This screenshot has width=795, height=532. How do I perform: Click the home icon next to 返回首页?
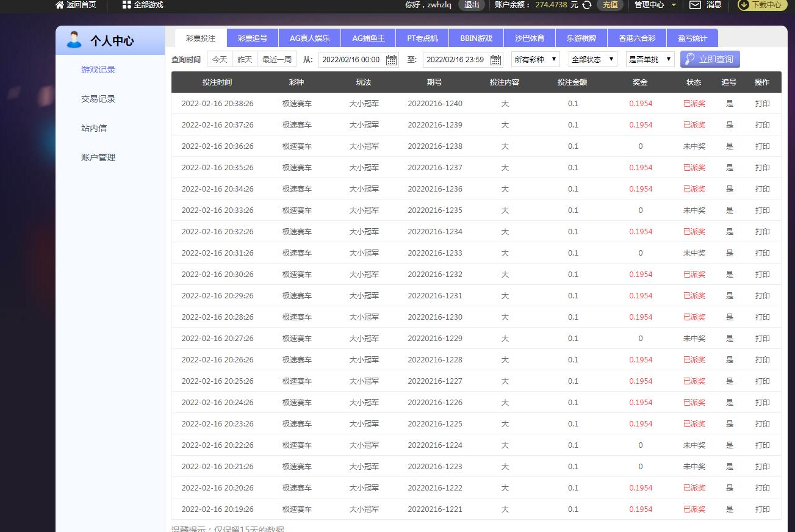point(59,5)
